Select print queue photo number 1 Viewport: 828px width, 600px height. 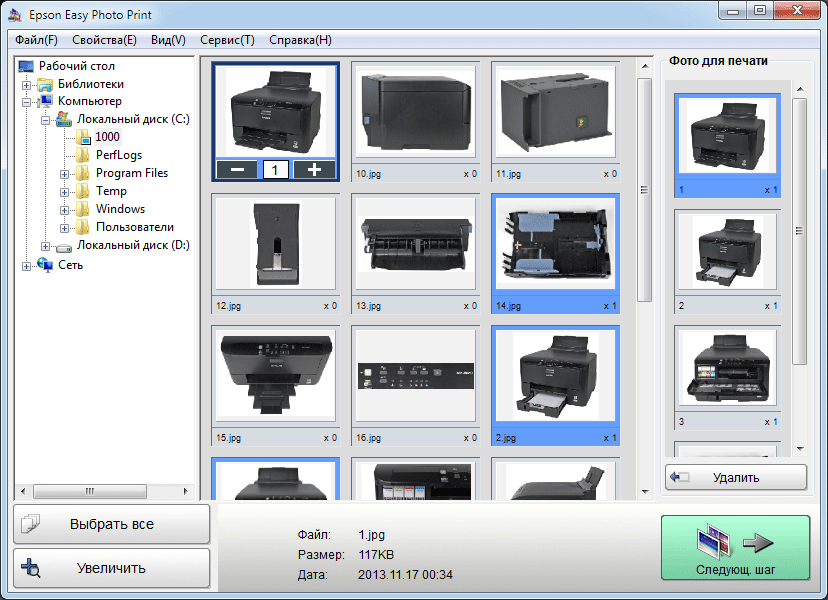[728, 145]
